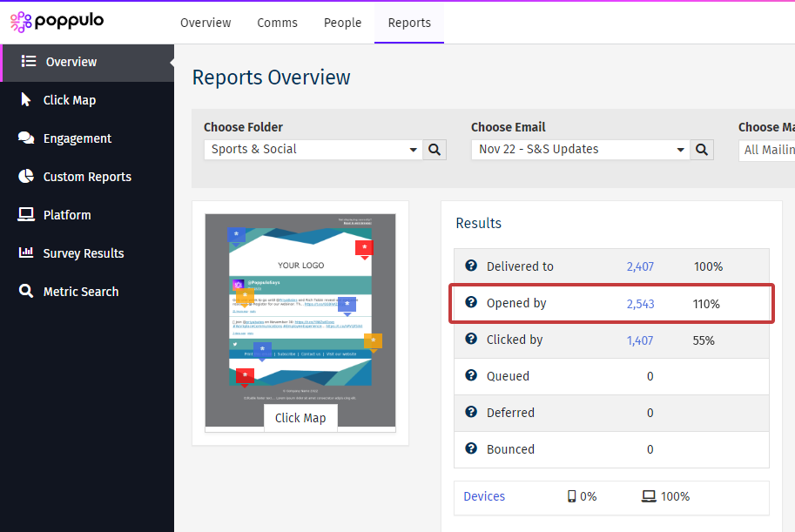Open Survey Results from sidebar
The image size is (795, 532).
tap(83, 253)
